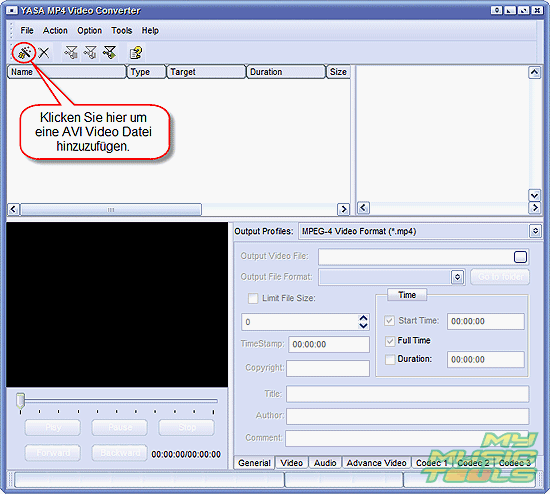550x494 pixels.
Task: Uncheck the Full Time checkbox
Action: point(390,341)
